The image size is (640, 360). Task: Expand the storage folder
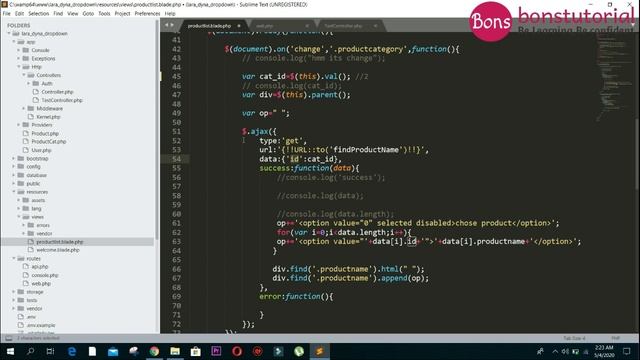(x=14, y=292)
